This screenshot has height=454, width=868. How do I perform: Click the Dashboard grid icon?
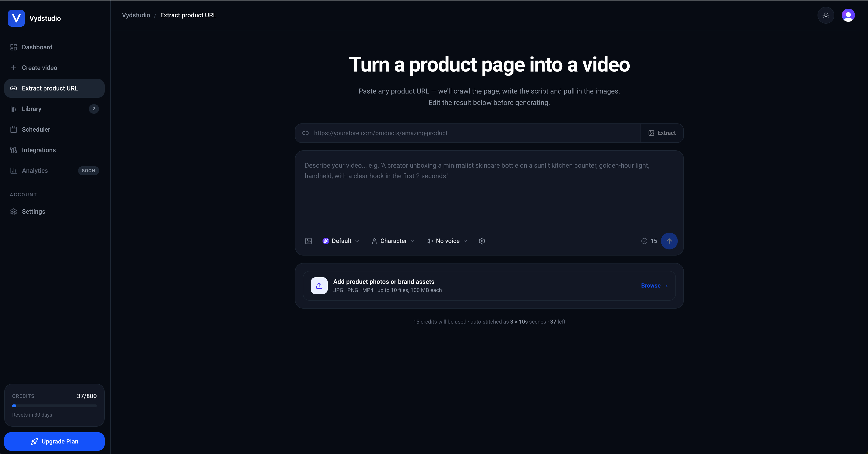[14, 47]
